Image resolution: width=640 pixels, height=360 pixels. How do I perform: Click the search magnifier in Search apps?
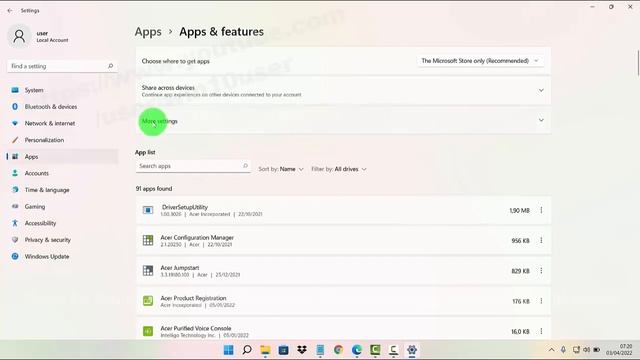point(245,166)
